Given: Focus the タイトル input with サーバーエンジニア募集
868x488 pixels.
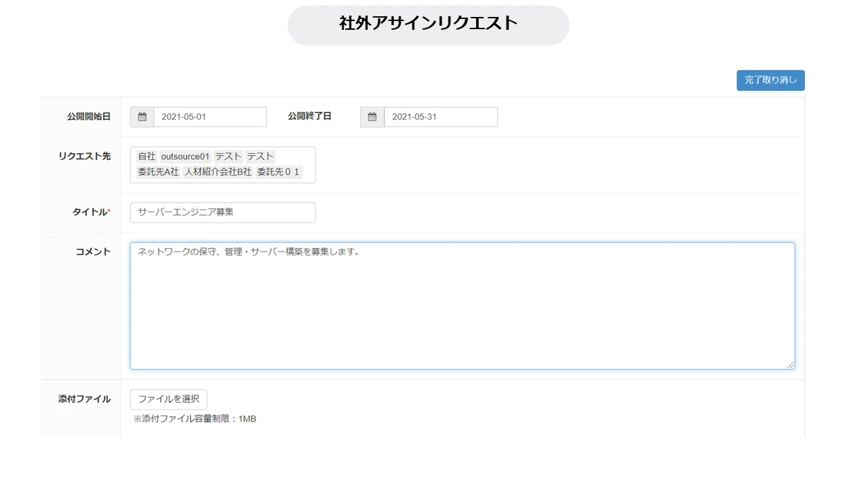Looking at the screenshot, I should pos(222,212).
